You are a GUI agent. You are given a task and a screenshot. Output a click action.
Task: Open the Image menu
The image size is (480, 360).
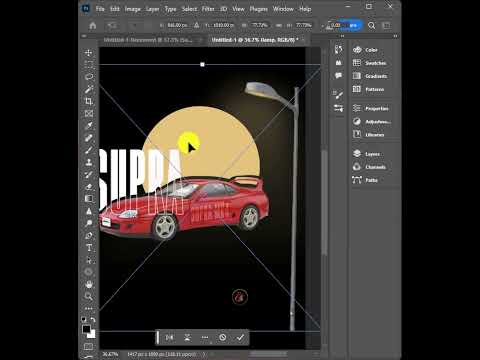(x=132, y=9)
